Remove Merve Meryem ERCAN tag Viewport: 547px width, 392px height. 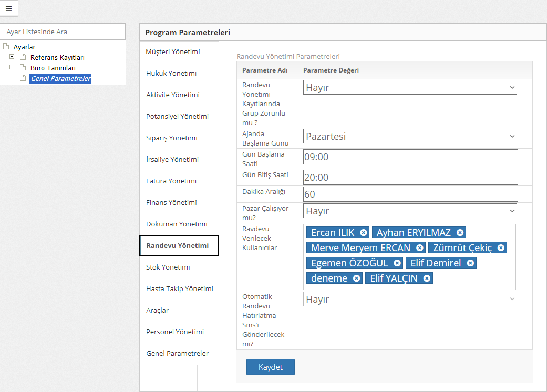419,248
